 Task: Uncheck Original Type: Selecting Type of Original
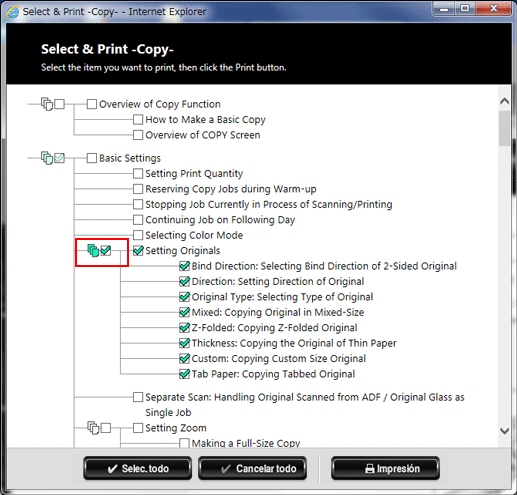[184, 297]
